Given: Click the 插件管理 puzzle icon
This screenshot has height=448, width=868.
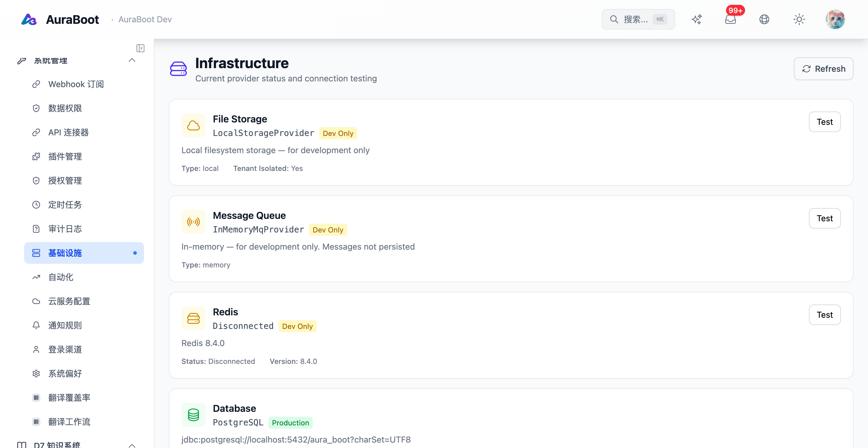Looking at the screenshot, I should [x=36, y=156].
